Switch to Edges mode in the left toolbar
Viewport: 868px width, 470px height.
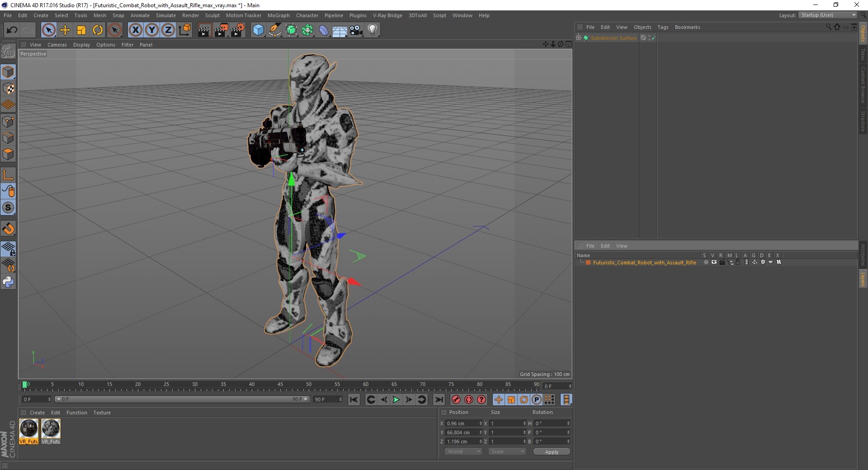click(x=8, y=138)
